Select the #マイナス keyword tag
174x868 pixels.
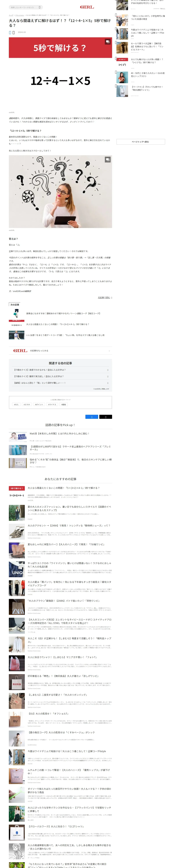tap(52, 404)
